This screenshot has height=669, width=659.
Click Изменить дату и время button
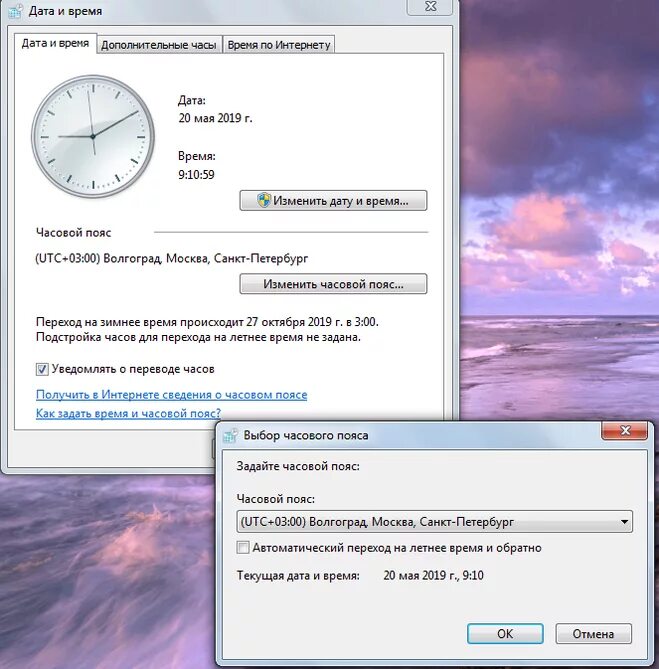[x=333, y=201]
